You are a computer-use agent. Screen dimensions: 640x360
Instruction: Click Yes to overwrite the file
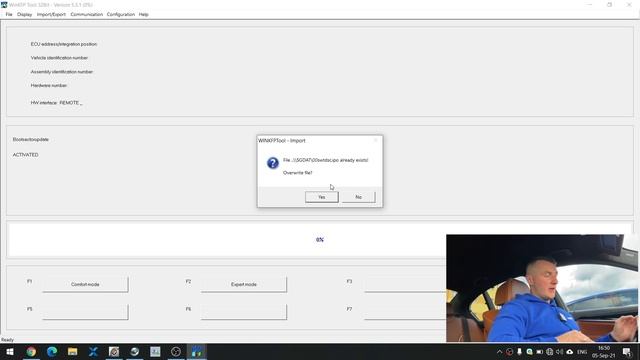pyautogui.click(x=322, y=197)
